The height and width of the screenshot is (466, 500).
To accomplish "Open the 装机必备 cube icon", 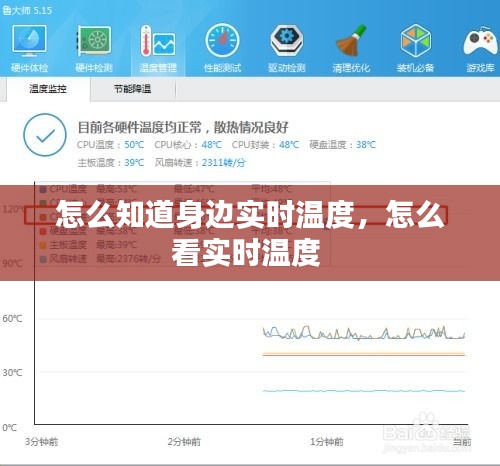I will (x=415, y=41).
